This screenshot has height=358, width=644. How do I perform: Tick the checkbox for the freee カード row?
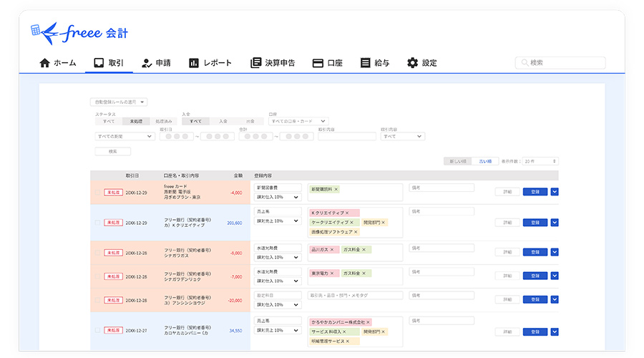(x=97, y=192)
